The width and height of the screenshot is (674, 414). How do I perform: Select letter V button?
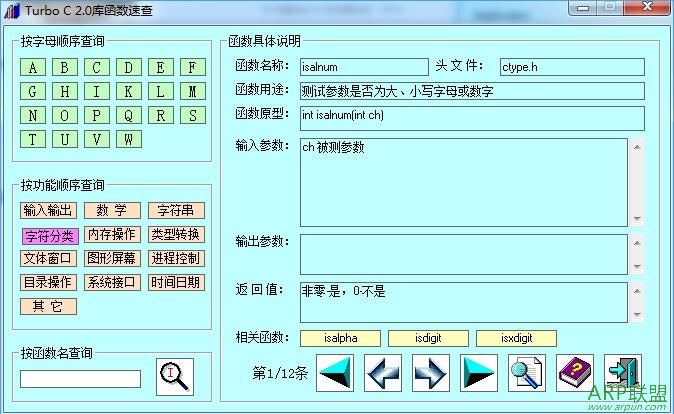pyautogui.click(x=97, y=139)
